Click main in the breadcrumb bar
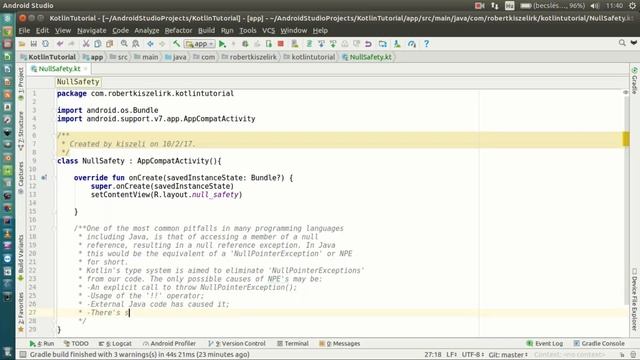640x360 pixels. (146, 57)
